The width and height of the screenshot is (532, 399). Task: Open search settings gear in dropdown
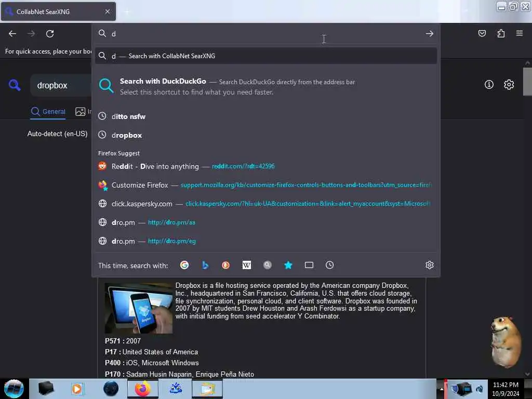click(429, 265)
